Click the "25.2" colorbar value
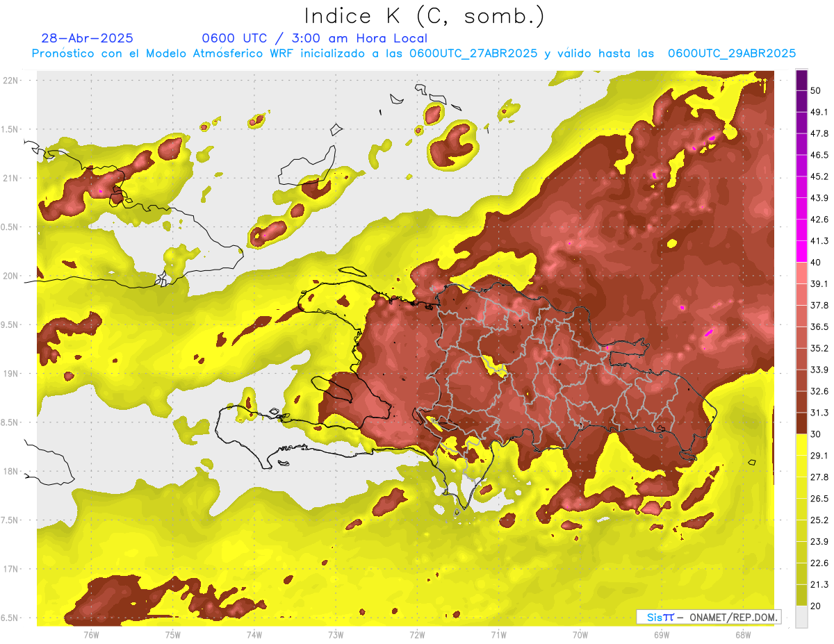 point(819,520)
